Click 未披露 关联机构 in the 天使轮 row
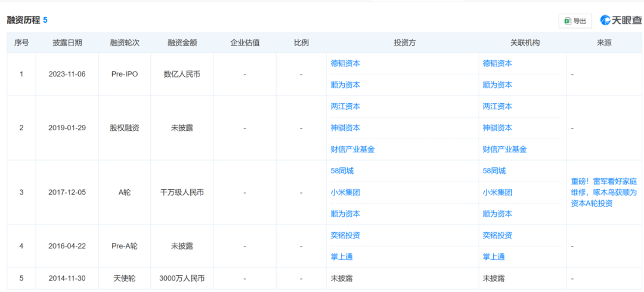644x292 pixels. [494, 278]
